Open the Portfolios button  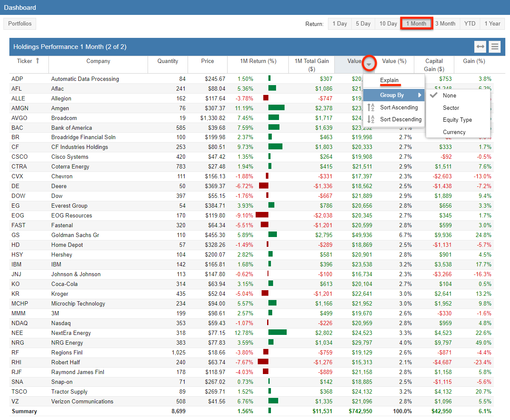[20, 24]
